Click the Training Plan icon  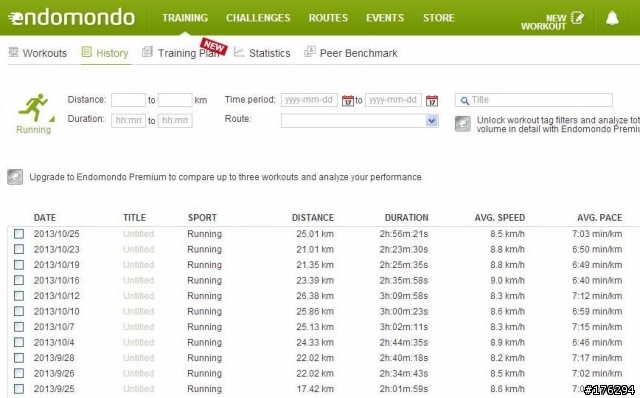click(147, 52)
